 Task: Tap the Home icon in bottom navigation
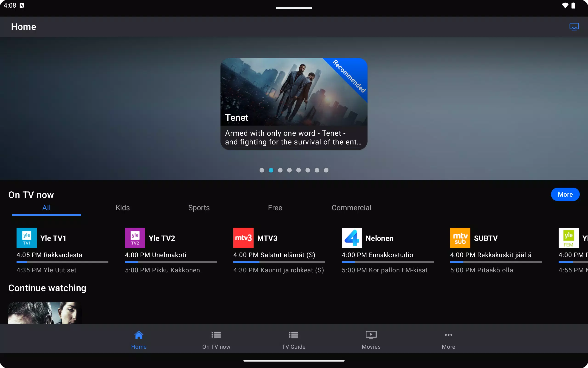pos(139,335)
